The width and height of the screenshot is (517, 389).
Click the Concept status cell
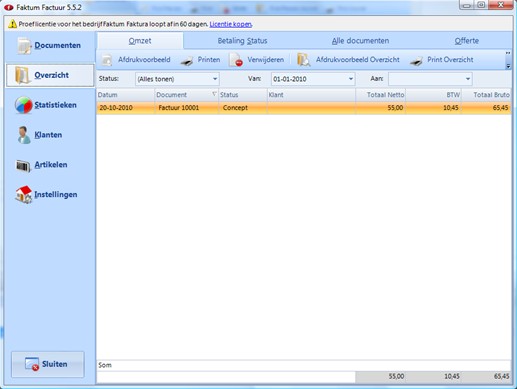[243, 108]
